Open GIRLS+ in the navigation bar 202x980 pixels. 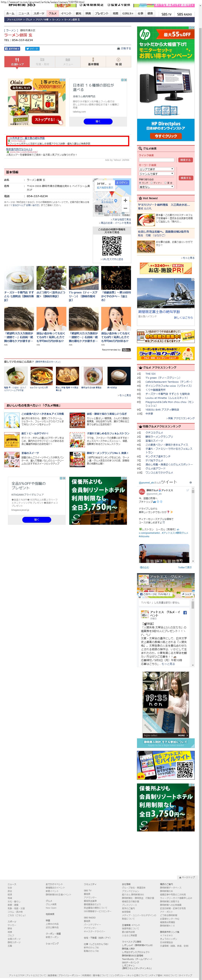tap(128, 13)
